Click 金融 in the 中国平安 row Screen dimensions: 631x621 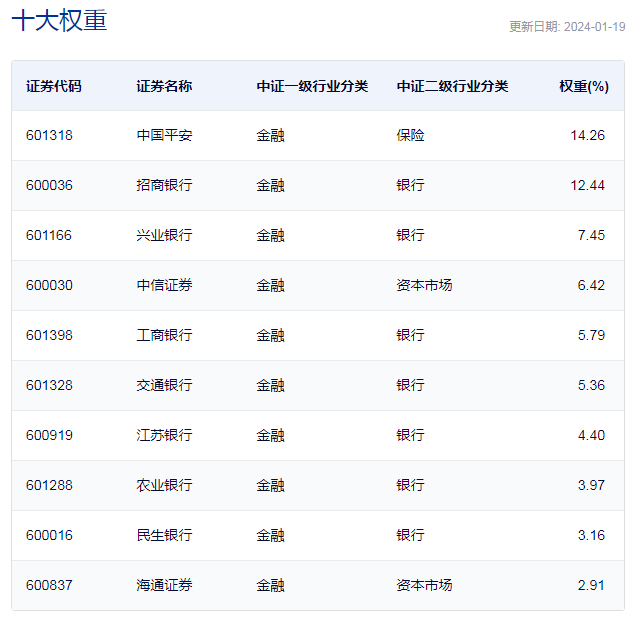pyautogui.click(x=270, y=135)
